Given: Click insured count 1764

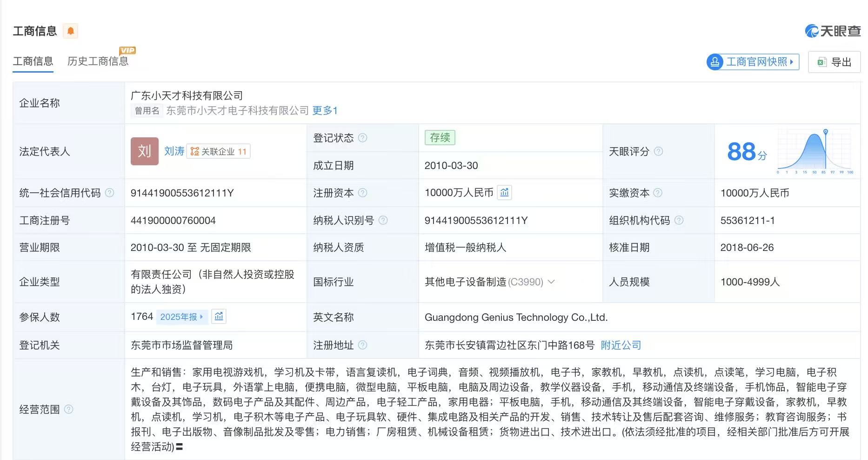Looking at the screenshot, I should tap(142, 317).
